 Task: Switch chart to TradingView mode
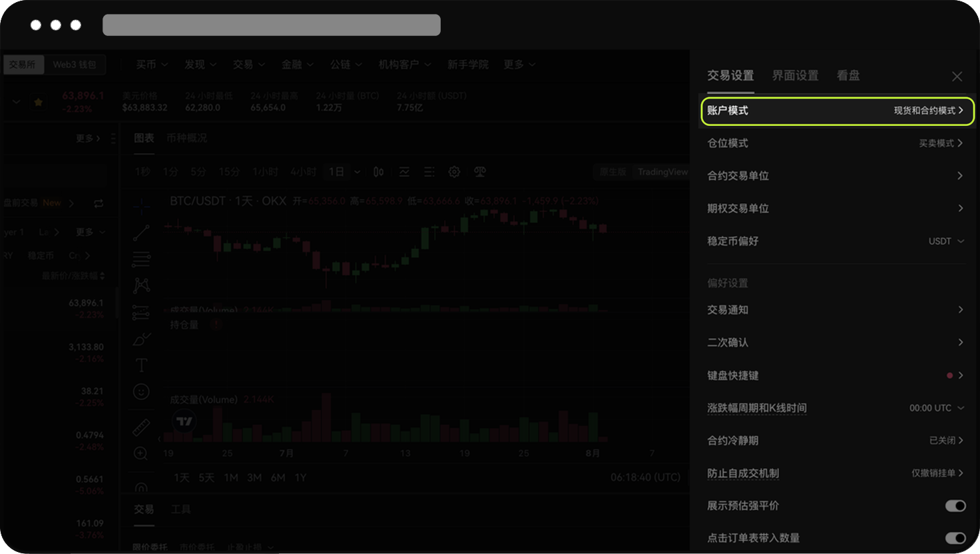662,172
